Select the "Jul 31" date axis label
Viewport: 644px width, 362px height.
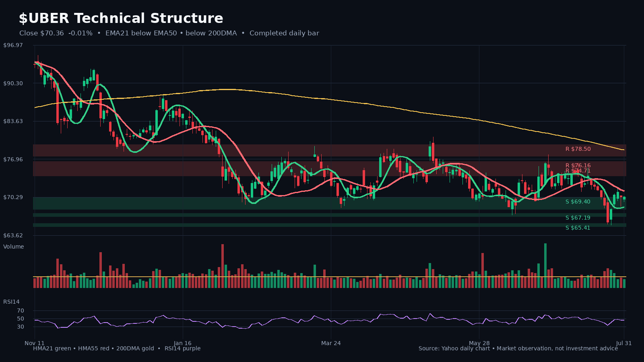[624, 343]
